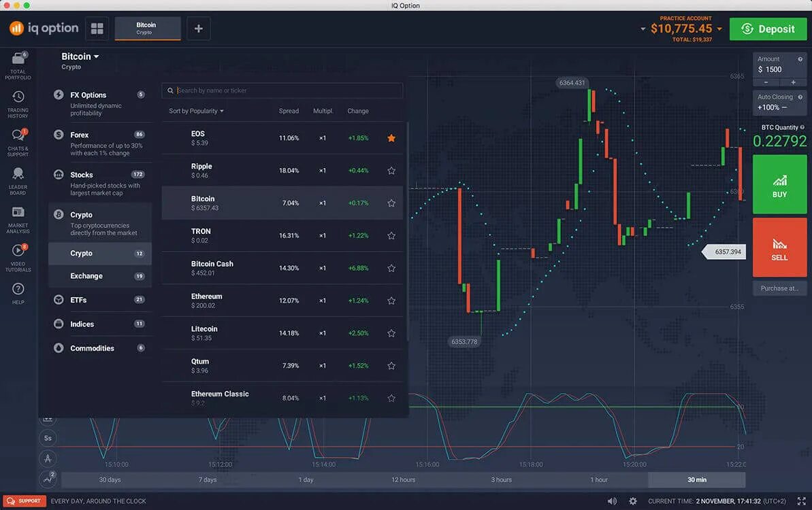
Task: Favorite Ethereum Classic with its star
Action: [391, 398]
